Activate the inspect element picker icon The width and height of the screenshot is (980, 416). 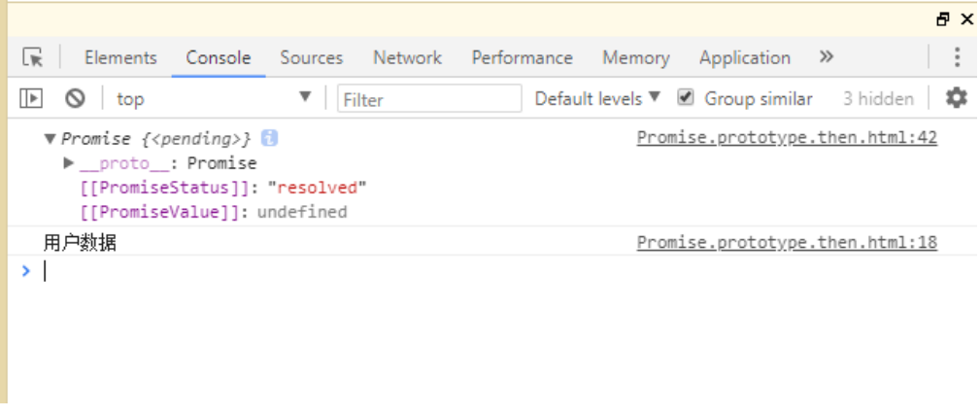(x=33, y=57)
